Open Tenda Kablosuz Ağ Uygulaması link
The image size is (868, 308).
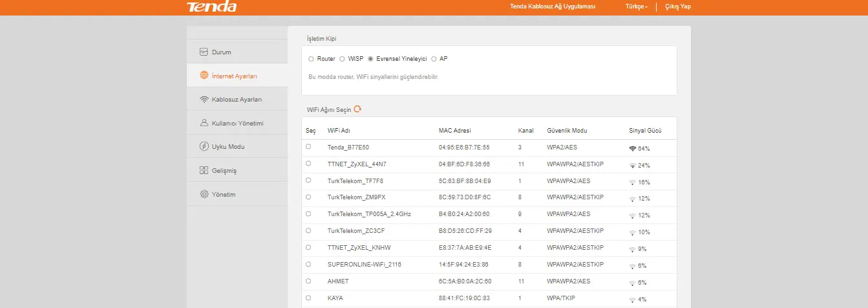(553, 6)
